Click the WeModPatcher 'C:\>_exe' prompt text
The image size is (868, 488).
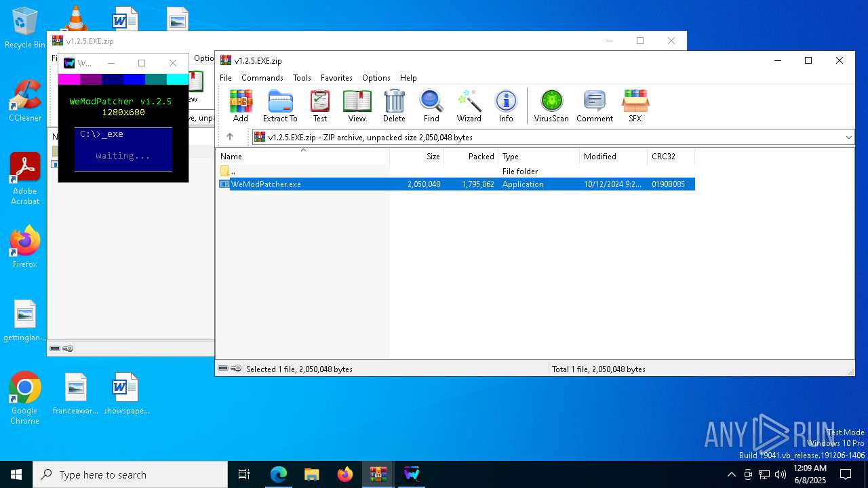pyautogui.click(x=102, y=134)
